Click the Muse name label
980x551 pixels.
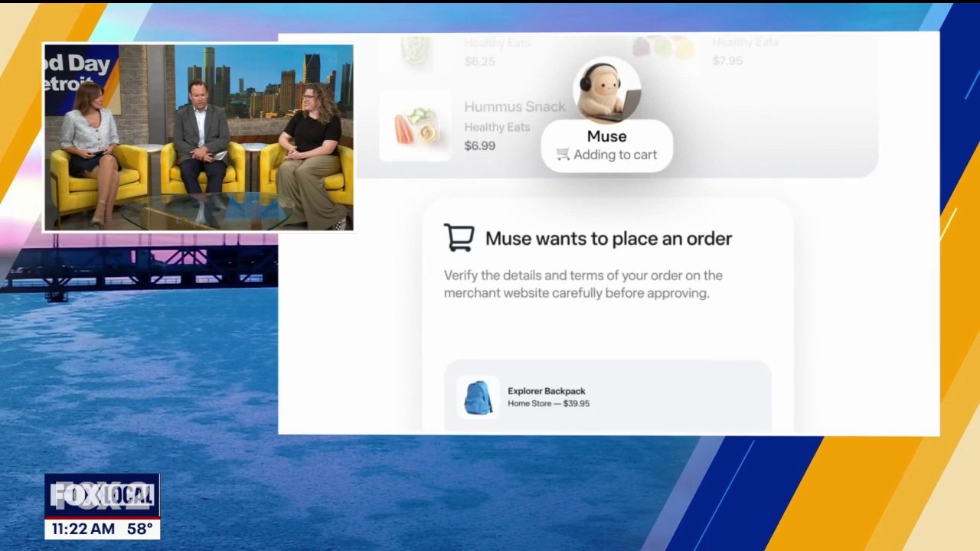click(607, 136)
